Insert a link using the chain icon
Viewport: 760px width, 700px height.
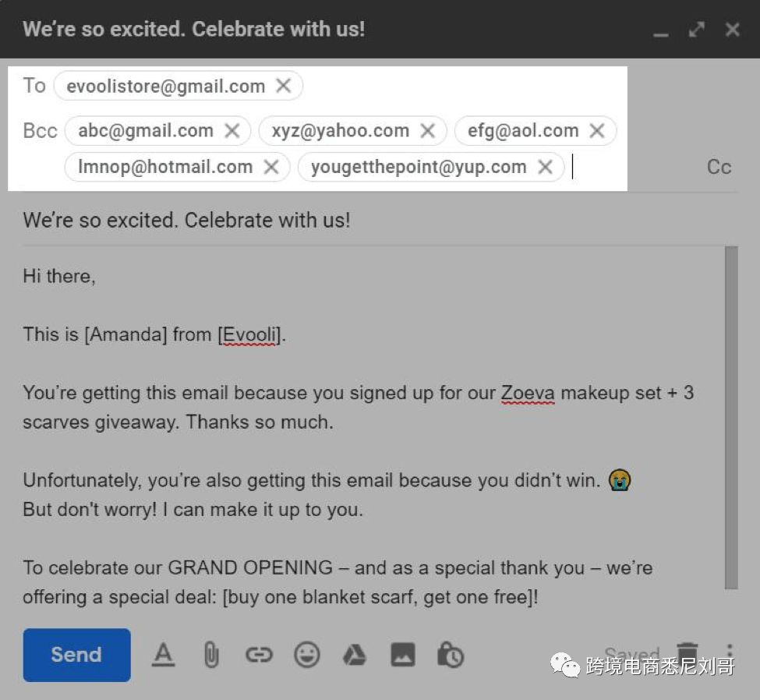click(x=259, y=655)
